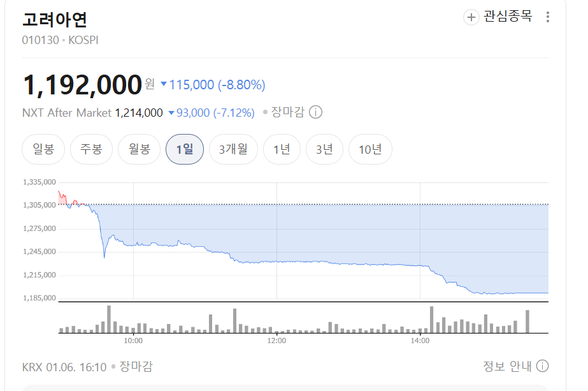The image size is (588, 391).
Task: Click the 고려아연 stock title
Action: (x=54, y=18)
